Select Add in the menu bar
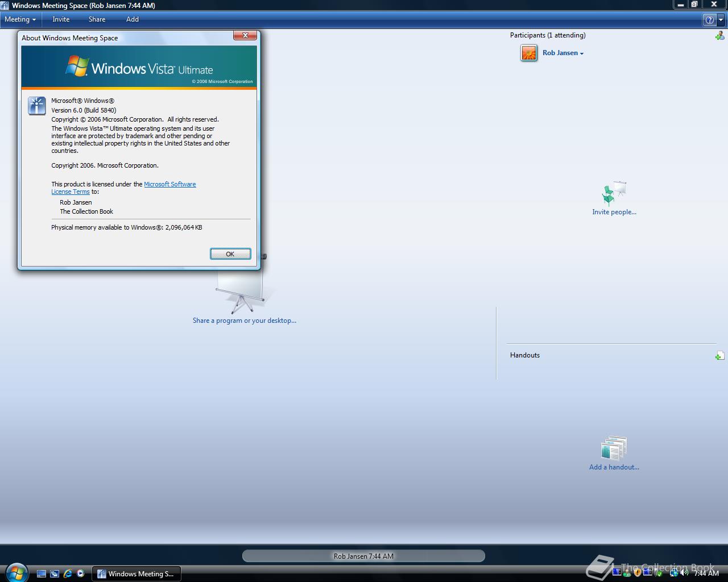Image resolution: width=728 pixels, height=582 pixels. [132, 19]
